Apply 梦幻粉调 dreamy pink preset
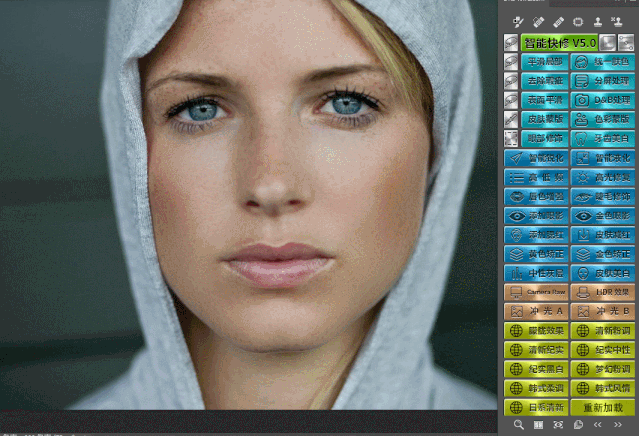639x436 pixels. pos(603,369)
